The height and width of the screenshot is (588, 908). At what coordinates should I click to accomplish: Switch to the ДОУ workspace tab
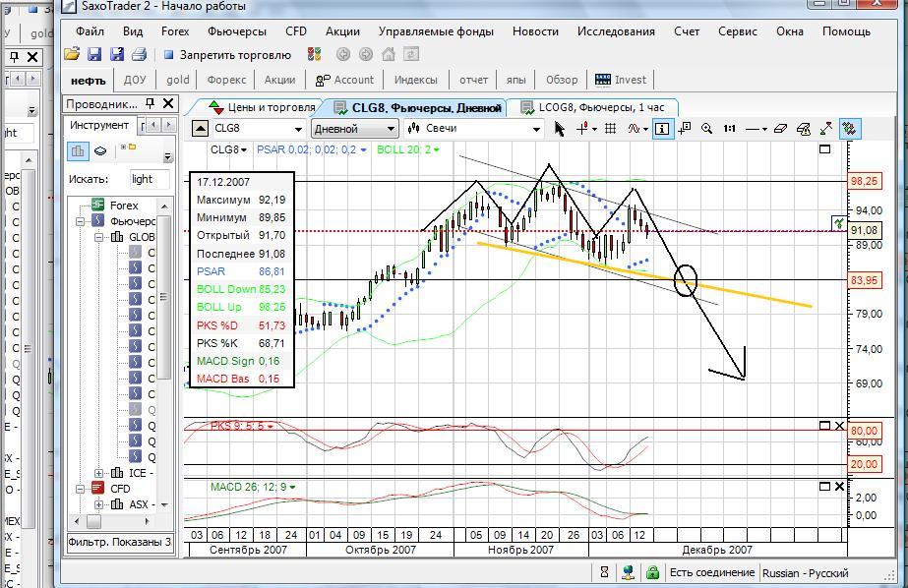135,80
